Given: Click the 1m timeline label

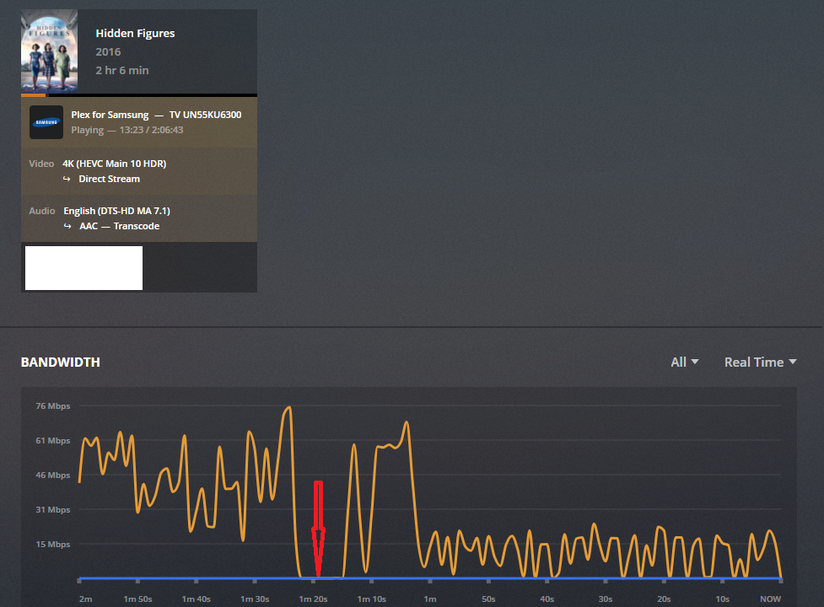Looking at the screenshot, I should [x=430, y=599].
